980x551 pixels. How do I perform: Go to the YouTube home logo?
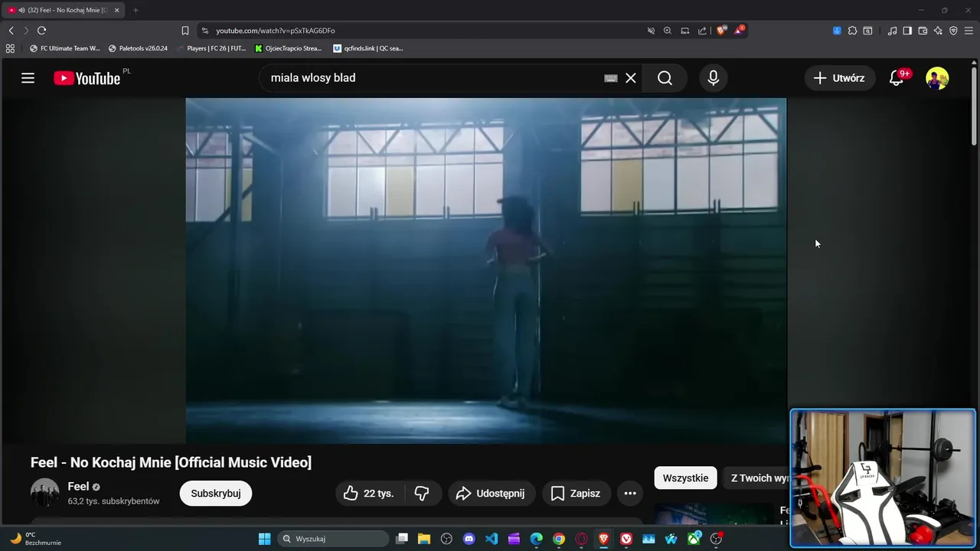pyautogui.click(x=87, y=78)
